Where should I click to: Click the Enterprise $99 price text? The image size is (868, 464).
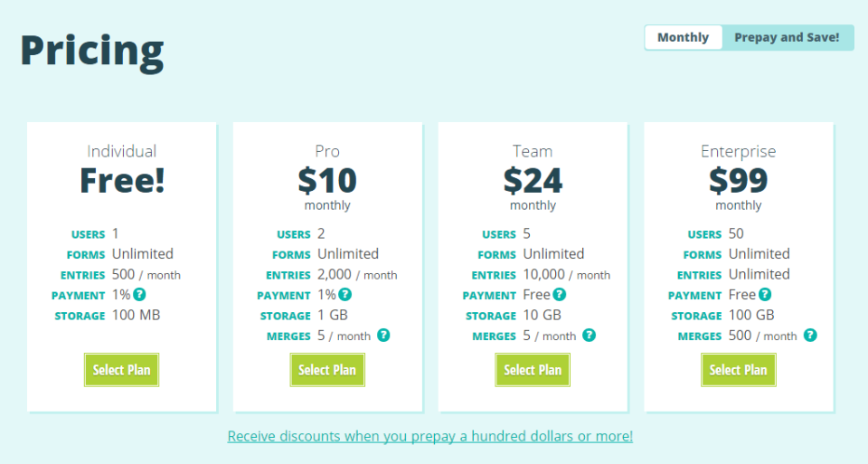coord(738,181)
